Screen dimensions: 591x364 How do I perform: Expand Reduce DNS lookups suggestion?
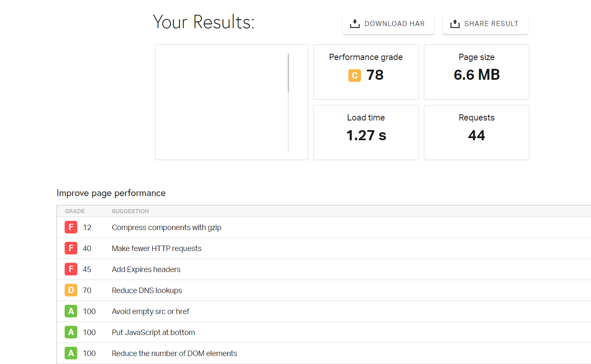(324, 290)
